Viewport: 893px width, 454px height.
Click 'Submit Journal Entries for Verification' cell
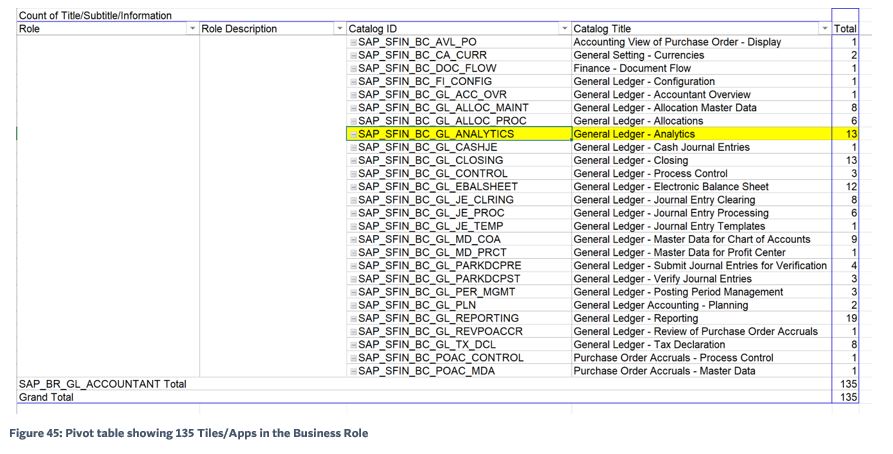pyautogui.click(x=702, y=266)
